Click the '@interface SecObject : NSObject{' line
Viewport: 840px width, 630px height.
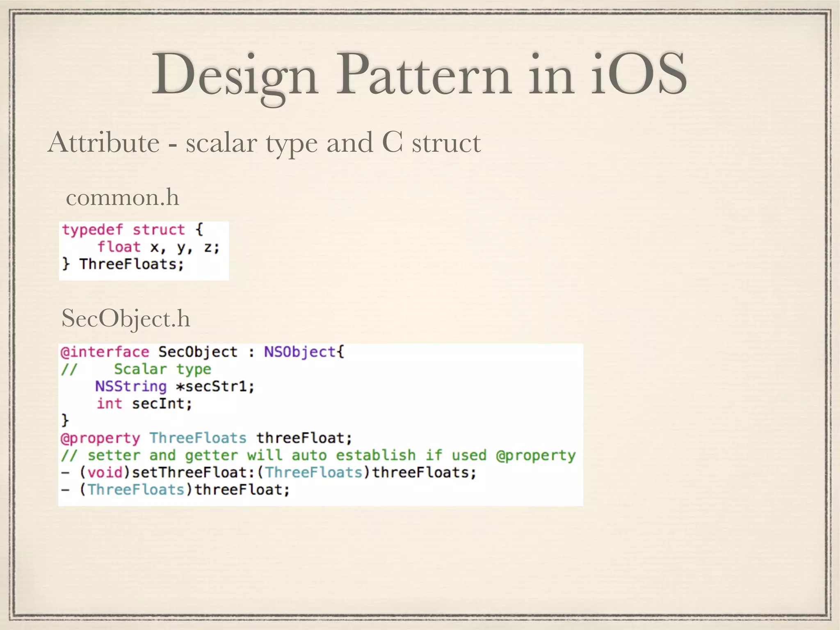203,352
